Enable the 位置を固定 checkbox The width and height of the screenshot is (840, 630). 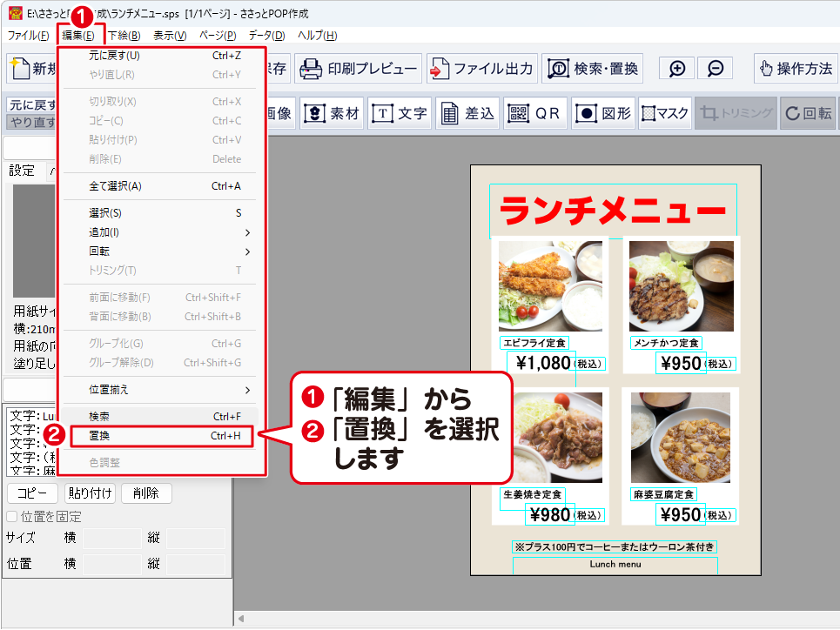(12, 517)
